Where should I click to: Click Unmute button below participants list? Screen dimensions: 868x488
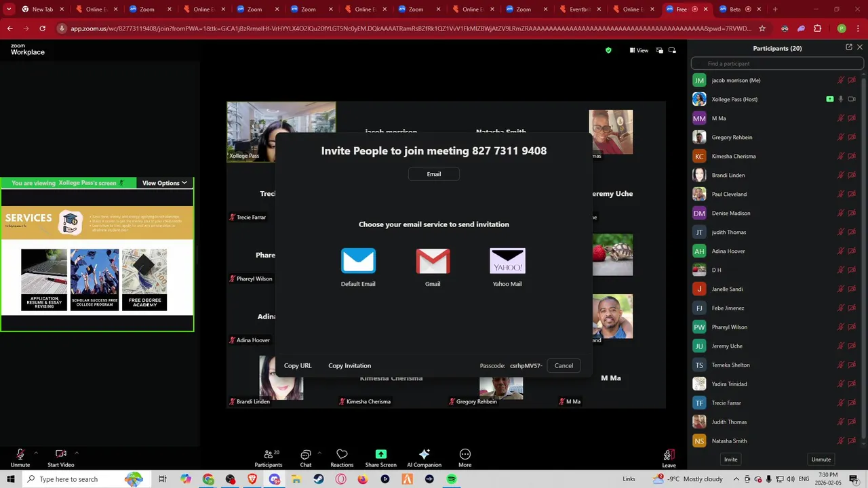click(821, 460)
